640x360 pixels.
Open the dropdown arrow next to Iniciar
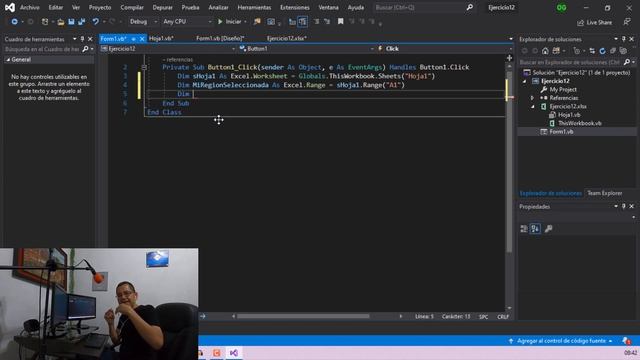coord(245,22)
